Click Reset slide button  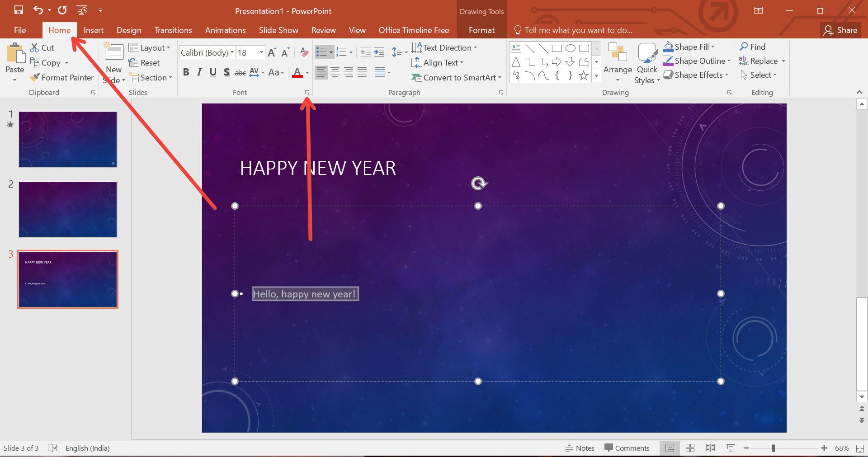(x=144, y=63)
